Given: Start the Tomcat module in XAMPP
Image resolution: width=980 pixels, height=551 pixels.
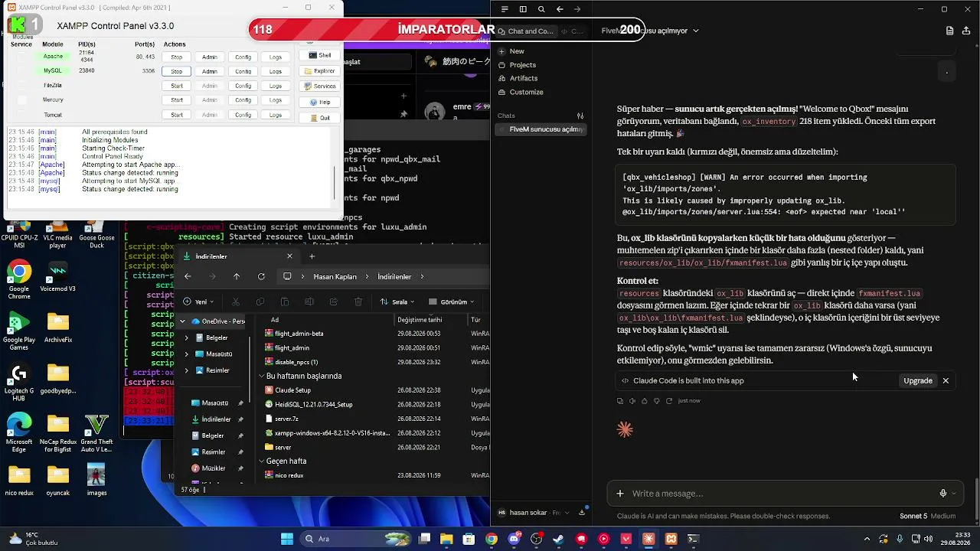Looking at the screenshot, I should tap(177, 115).
